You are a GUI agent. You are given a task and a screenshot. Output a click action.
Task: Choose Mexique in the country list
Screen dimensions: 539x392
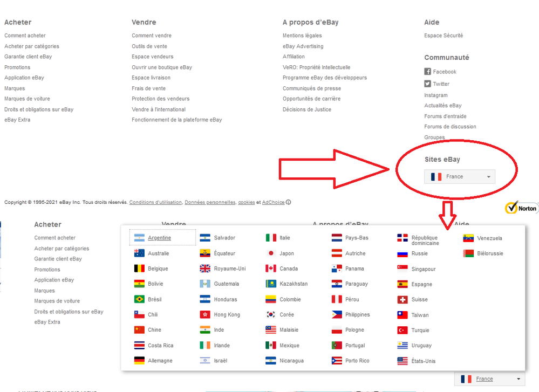pyautogui.click(x=289, y=345)
